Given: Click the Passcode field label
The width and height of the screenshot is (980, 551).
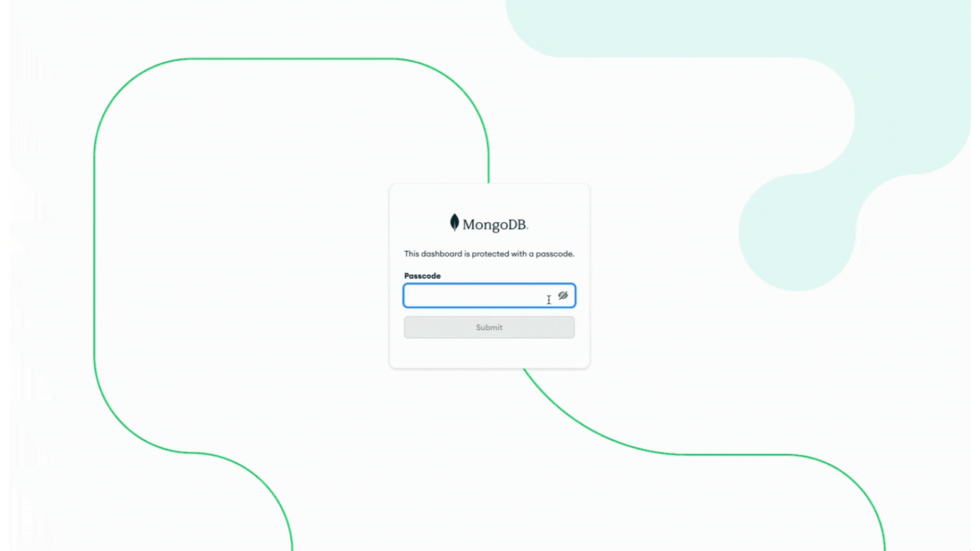Looking at the screenshot, I should coord(422,275).
